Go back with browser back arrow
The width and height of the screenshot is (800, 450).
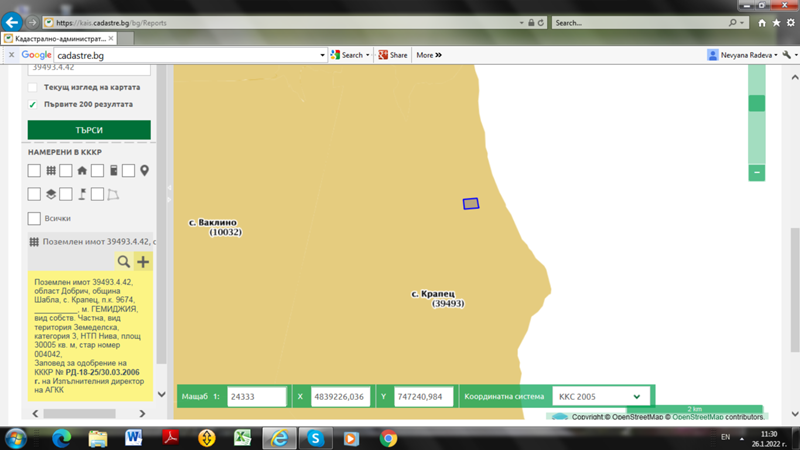[x=14, y=22]
